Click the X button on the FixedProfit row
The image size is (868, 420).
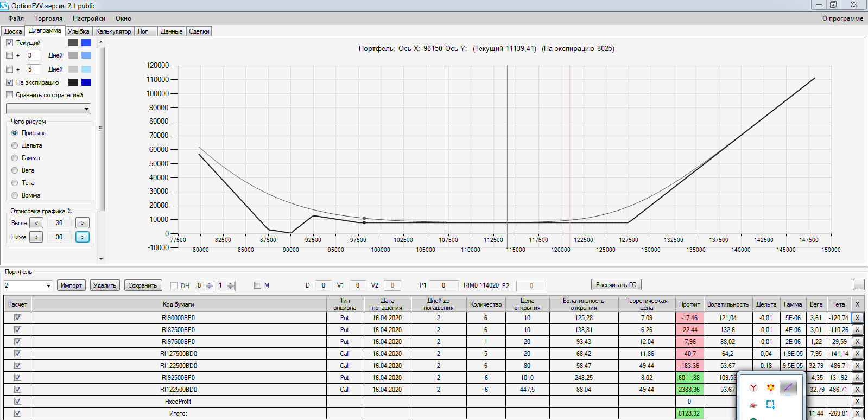[857, 402]
